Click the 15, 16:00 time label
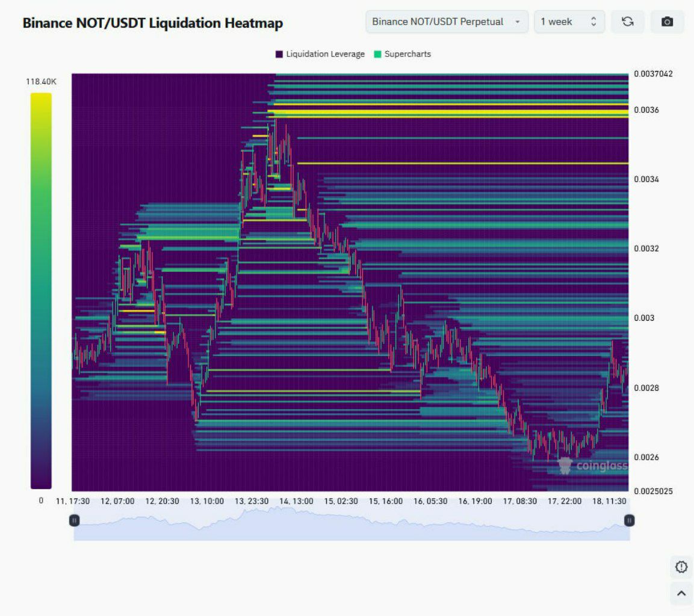 tap(385, 501)
